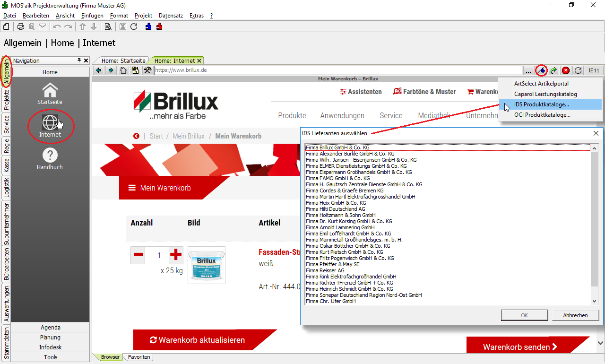Select the Projekte vertical tab

(x=7, y=99)
